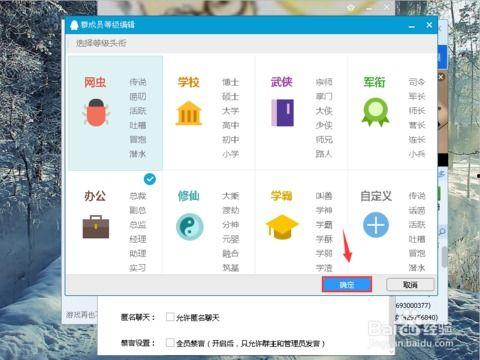Select the 修仙 yin-yang icon
Screen dimensions: 480x360
point(189,227)
